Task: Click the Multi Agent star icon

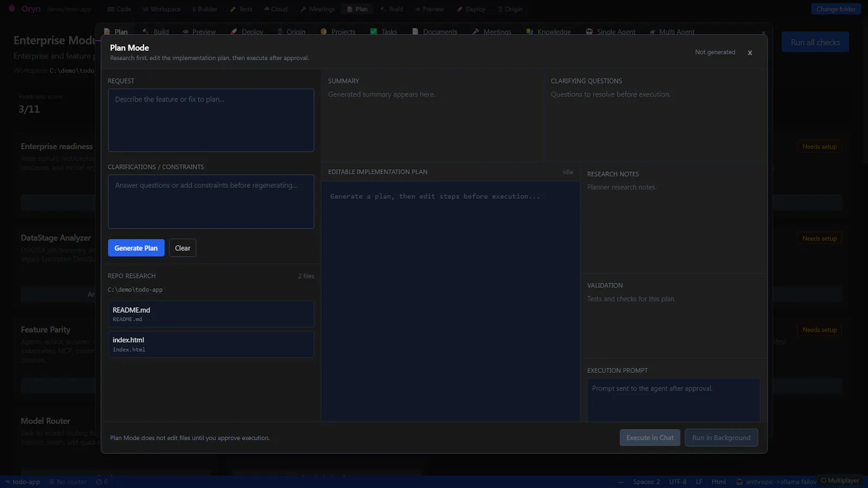Action: tap(653, 32)
